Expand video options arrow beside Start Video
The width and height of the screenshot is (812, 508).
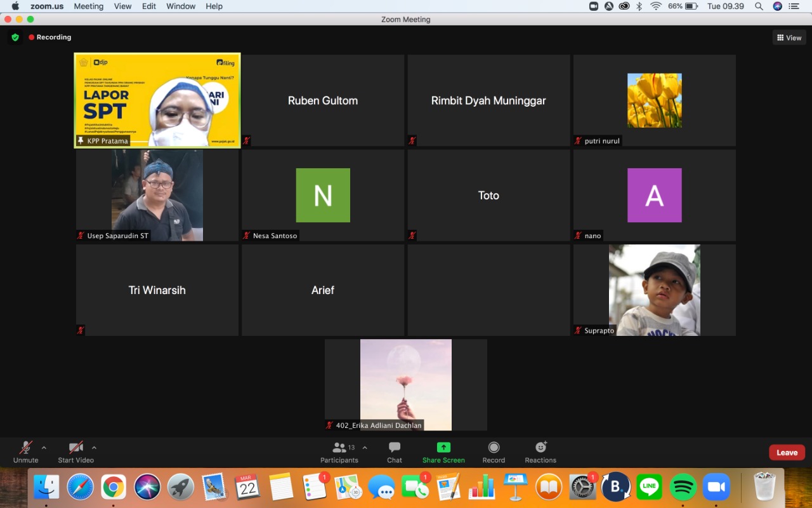coord(94,447)
